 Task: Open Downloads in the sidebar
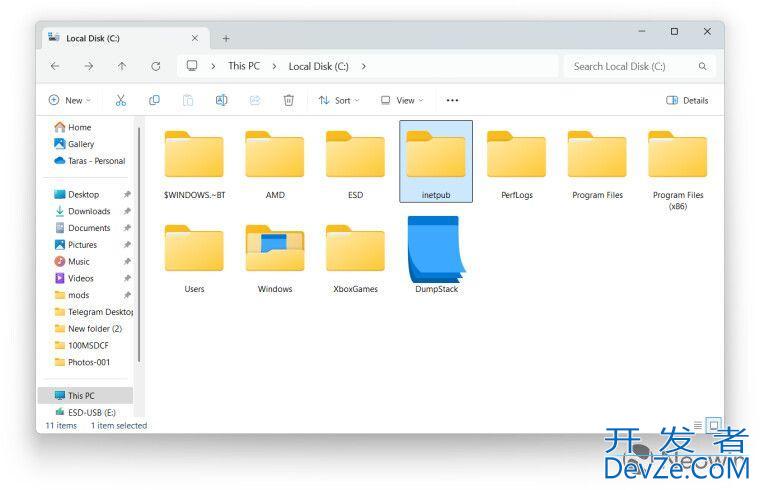(89, 211)
